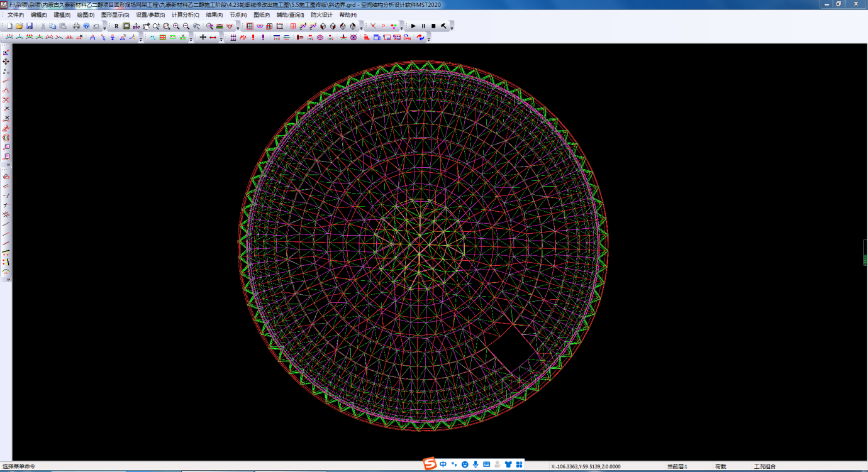This screenshot has width=868, height=472.
Task: Save the model using the floppy disk icon
Action: tap(30, 26)
